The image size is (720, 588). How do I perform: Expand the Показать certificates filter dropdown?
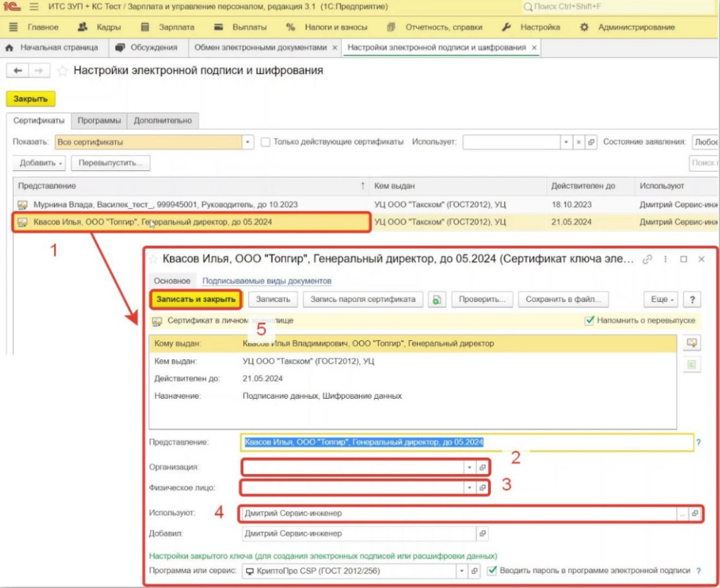247,142
